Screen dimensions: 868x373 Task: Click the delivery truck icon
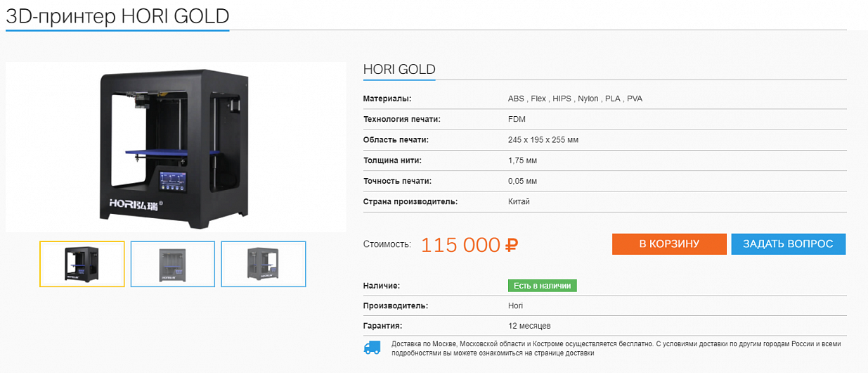pyautogui.click(x=372, y=348)
